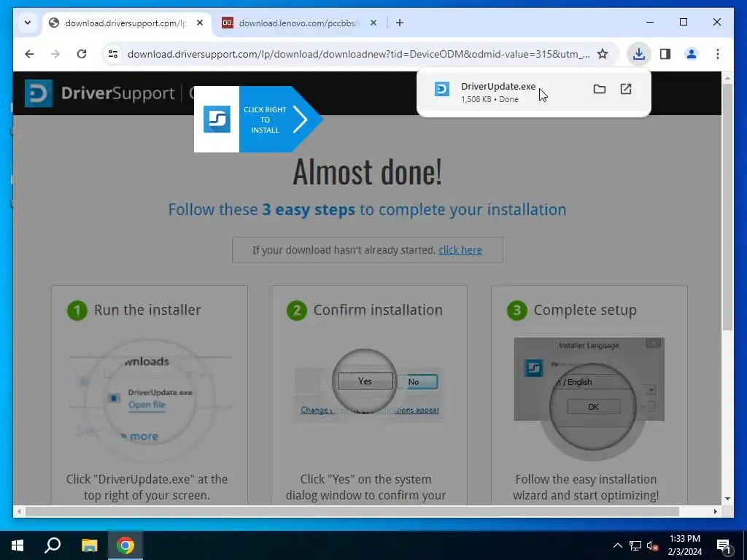Click the horizontal scrollbar thumb
This screenshot has height=560, width=747.
(x=352, y=511)
